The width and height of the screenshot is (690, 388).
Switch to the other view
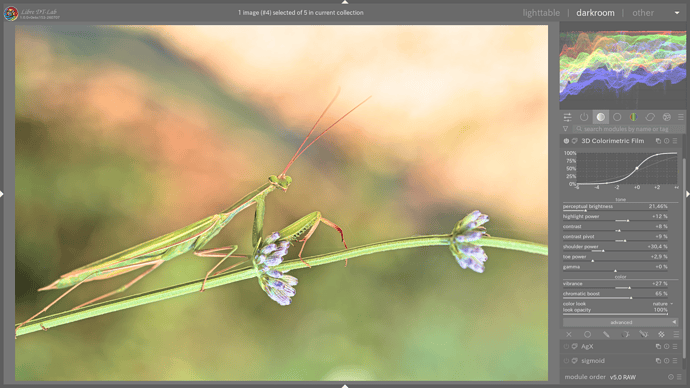tap(643, 13)
